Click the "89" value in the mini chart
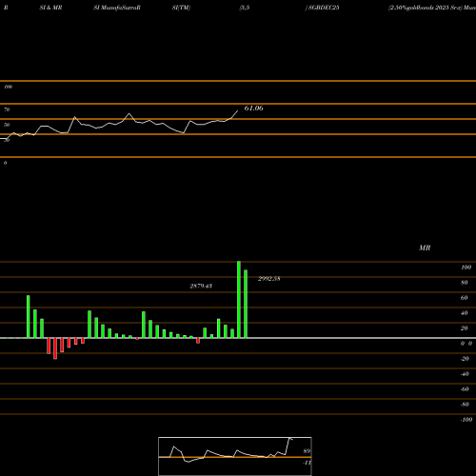Image resolution: width=476 pixels, height=476 pixels. [307, 451]
